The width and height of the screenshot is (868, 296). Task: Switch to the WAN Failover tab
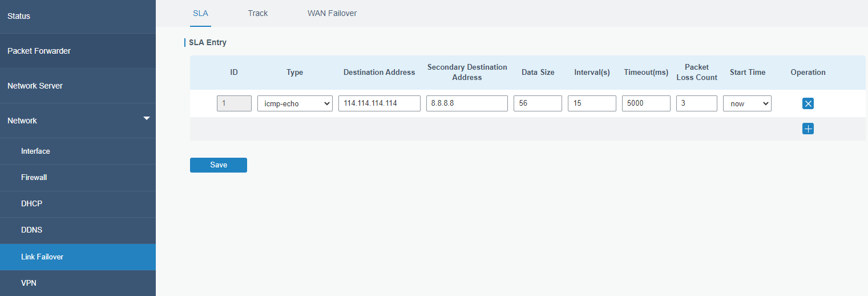tap(332, 13)
